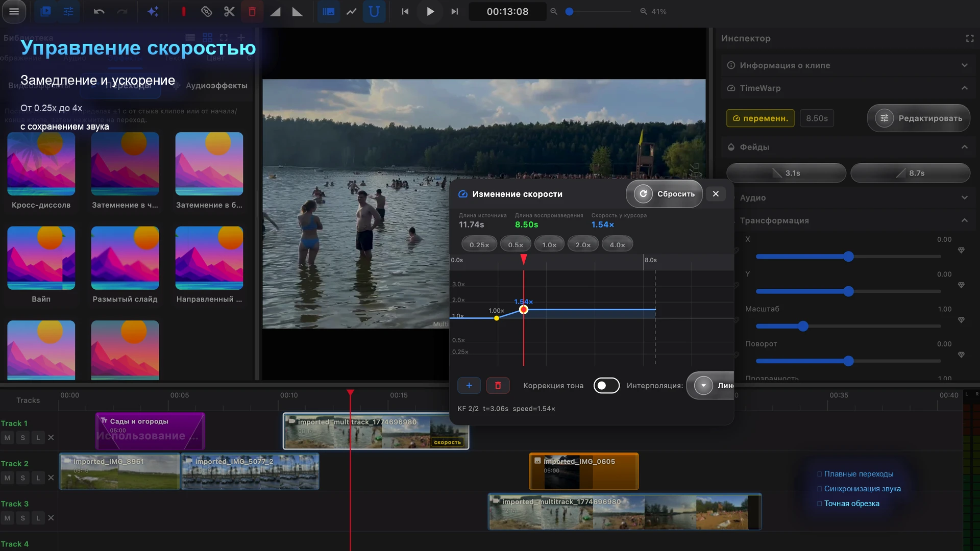
Task: Lock Track 1 with L button
Action: click(38, 437)
